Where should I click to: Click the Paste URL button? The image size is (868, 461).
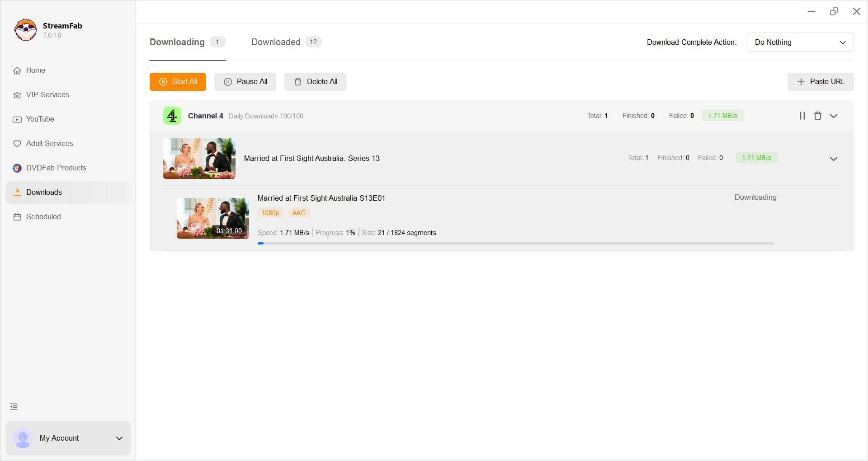coord(821,82)
